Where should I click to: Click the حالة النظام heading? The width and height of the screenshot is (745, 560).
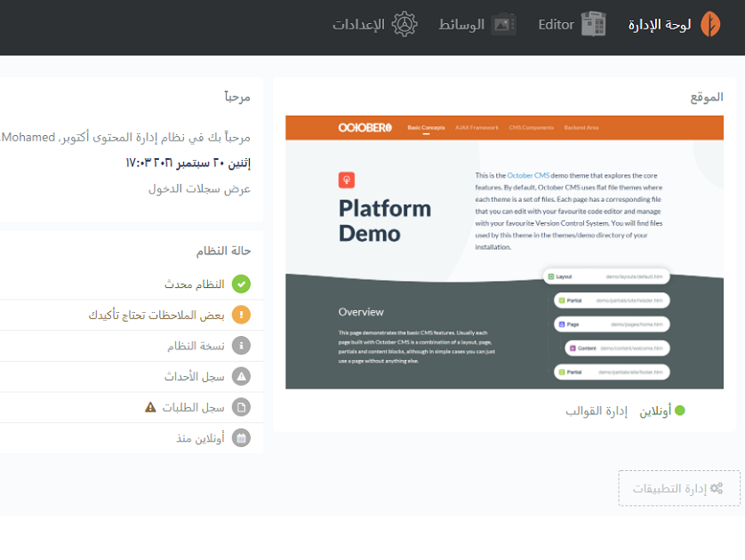click(x=223, y=251)
